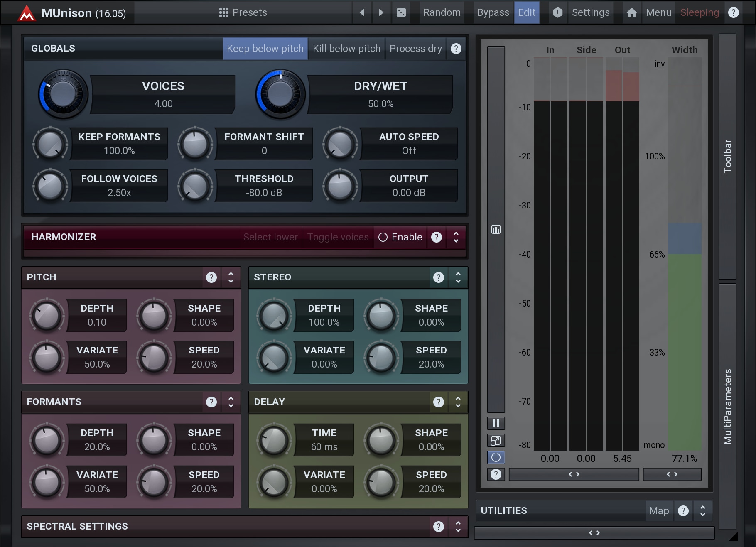Screen dimensions: 756x547
Task: Click the home icon
Action: pos(631,12)
